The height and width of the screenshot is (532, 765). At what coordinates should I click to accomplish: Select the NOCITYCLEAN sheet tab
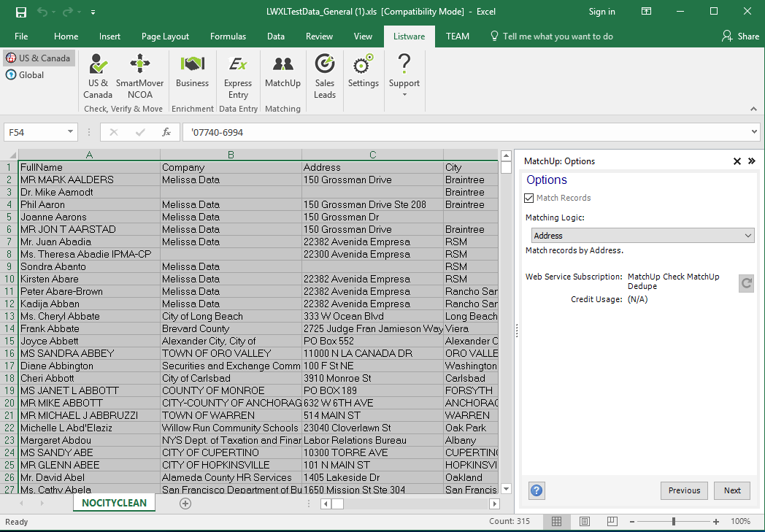click(x=114, y=503)
